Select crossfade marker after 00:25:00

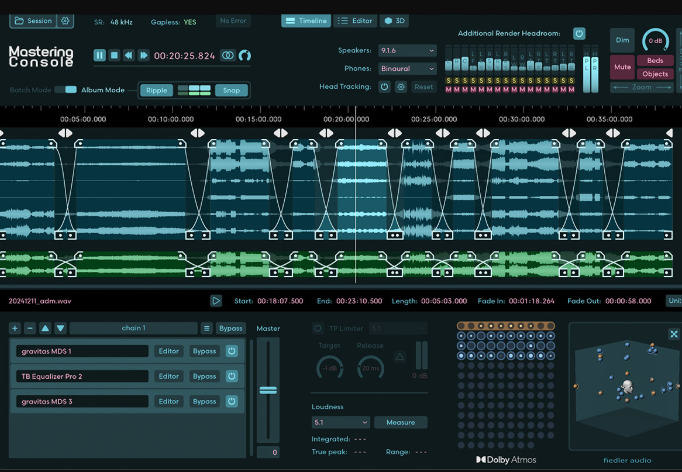click(x=442, y=133)
